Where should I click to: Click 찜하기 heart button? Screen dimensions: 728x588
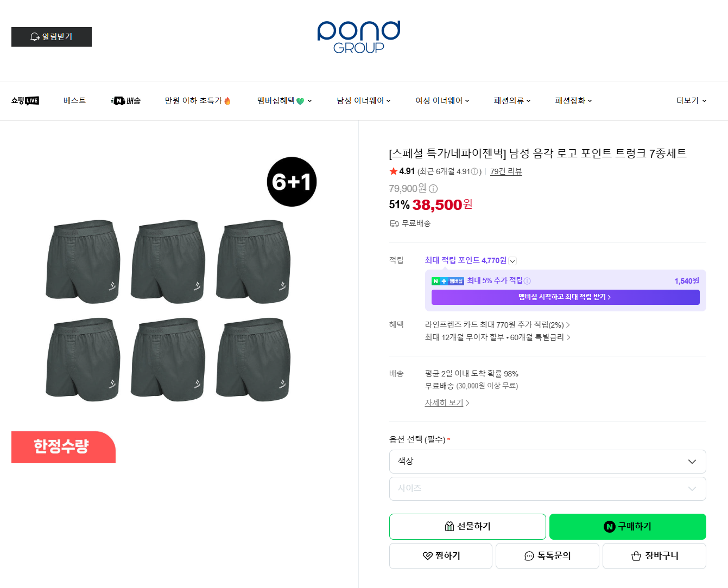click(441, 556)
